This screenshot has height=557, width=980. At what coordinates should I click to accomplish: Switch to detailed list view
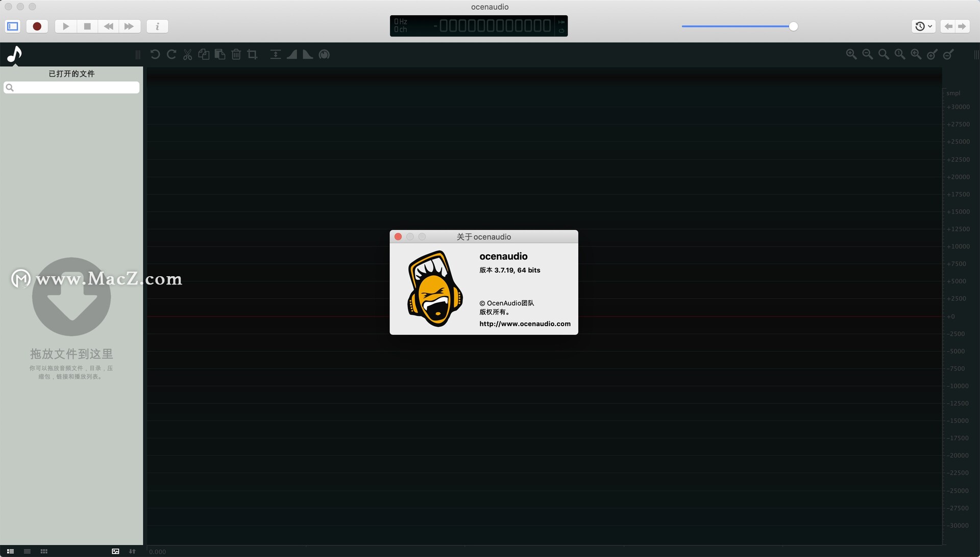coord(10,551)
